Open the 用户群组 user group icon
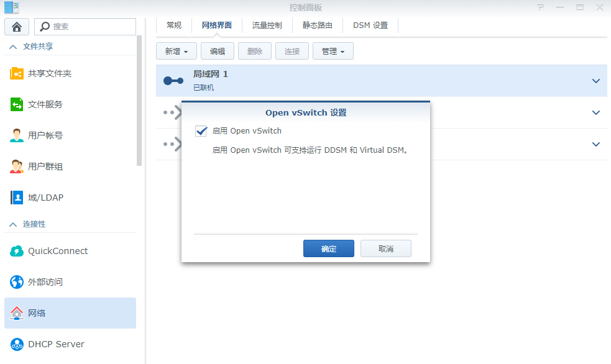Viewport: 611px width, 364px height. 17,166
